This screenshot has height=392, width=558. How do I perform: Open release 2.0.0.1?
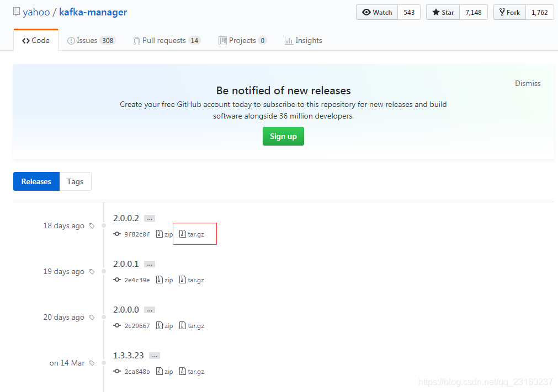pos(126,264)
